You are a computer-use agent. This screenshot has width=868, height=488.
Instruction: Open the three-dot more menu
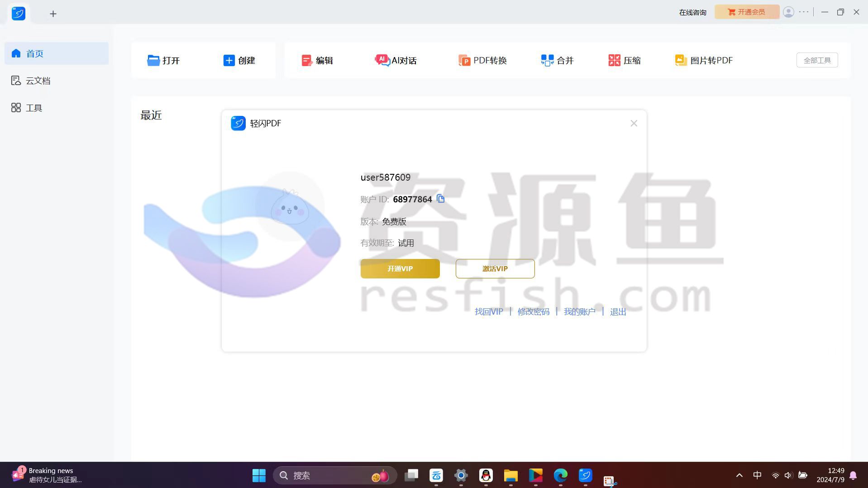804,12
